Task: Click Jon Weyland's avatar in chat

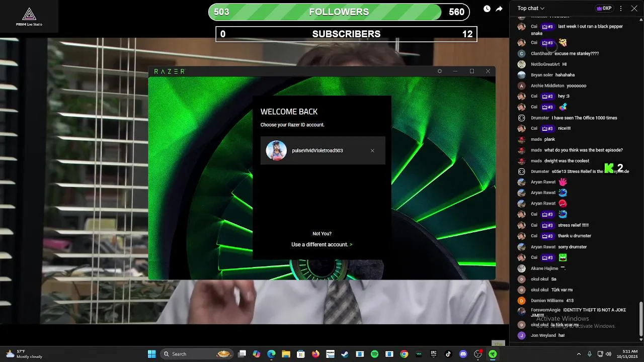Action: pos(522,335)
